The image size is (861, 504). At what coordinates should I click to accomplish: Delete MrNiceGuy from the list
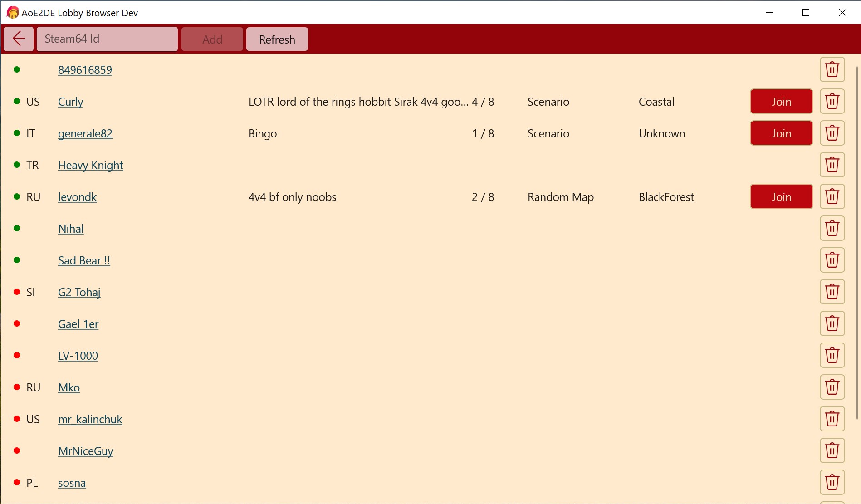point(832,450)
